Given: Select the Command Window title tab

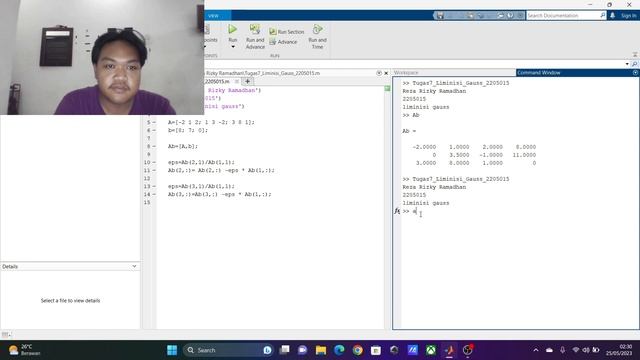Looking at the screenshot, I should coord(539,73).
